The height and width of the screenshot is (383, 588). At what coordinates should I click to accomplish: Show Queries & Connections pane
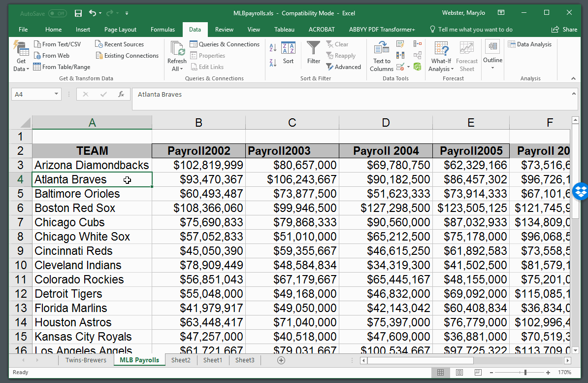[225, 44]
